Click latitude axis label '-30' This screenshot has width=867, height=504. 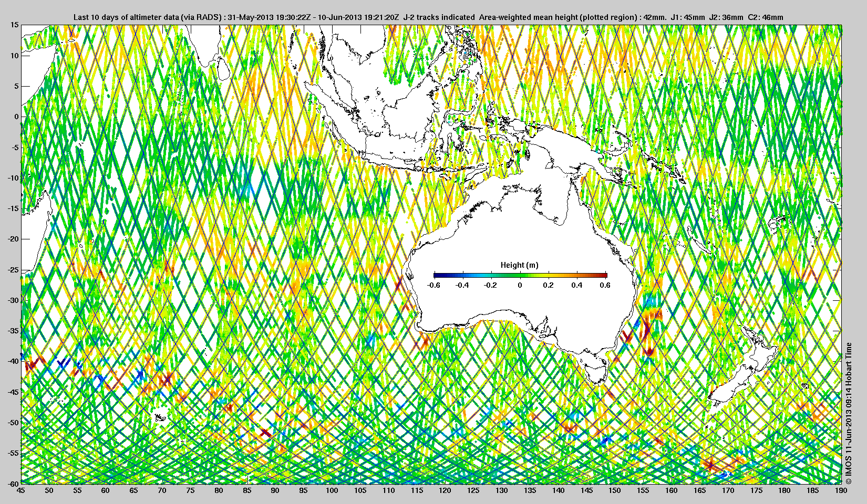(x=13, y=300)
